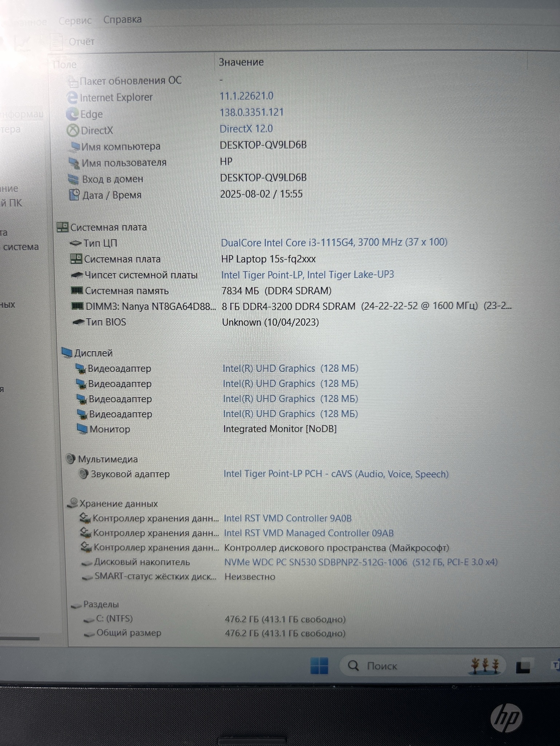The width and height of the screenshot is (560, 746).
Task: Open the 11.1.22621.0 Internet Explorer link
Action: pos(247,96)
